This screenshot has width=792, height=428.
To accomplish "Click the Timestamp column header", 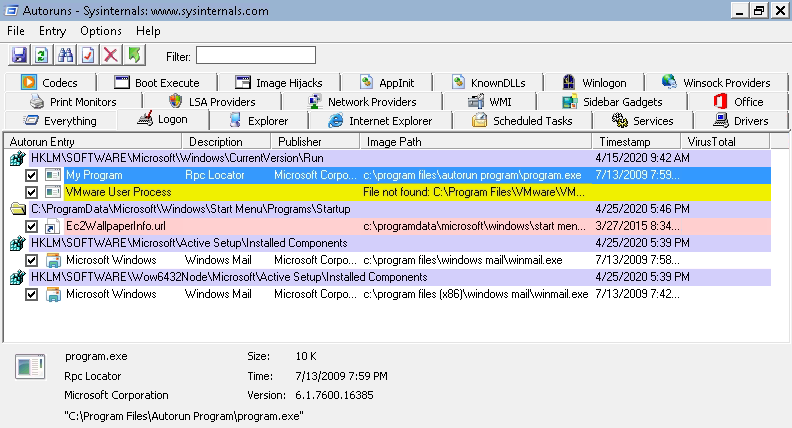I will (626, 142).
